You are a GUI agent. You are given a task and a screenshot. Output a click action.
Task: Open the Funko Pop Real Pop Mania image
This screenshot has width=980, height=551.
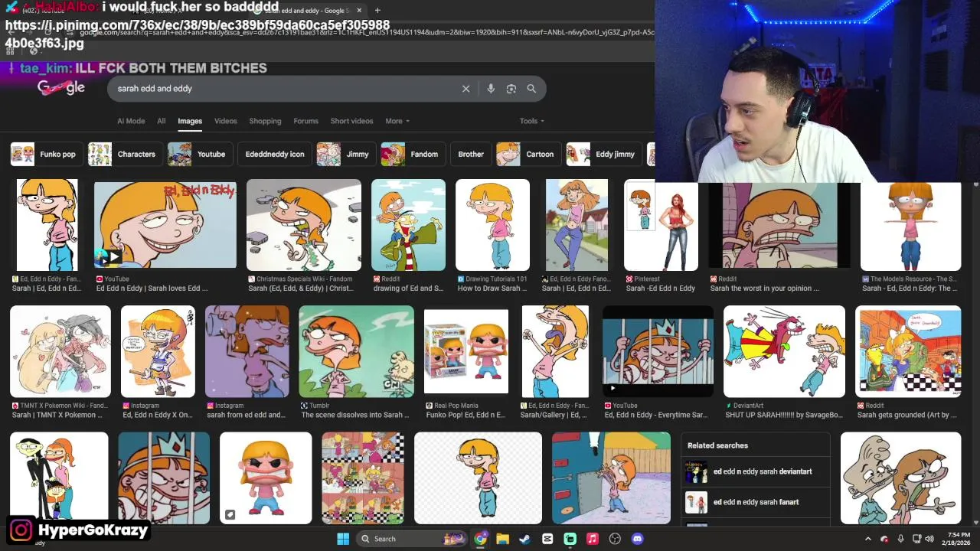[466, 352]
